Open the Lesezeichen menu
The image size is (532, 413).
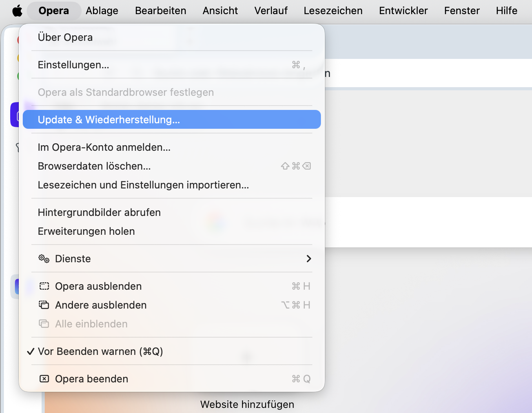coord(333,11)
